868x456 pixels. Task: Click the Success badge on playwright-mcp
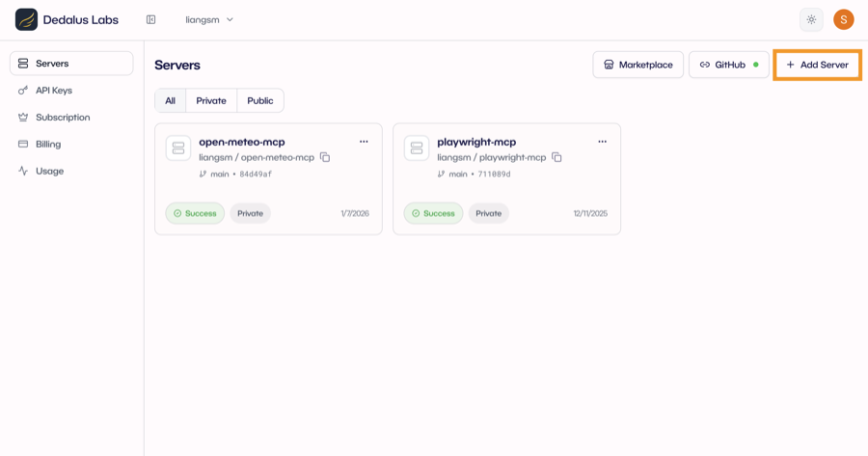433,213
